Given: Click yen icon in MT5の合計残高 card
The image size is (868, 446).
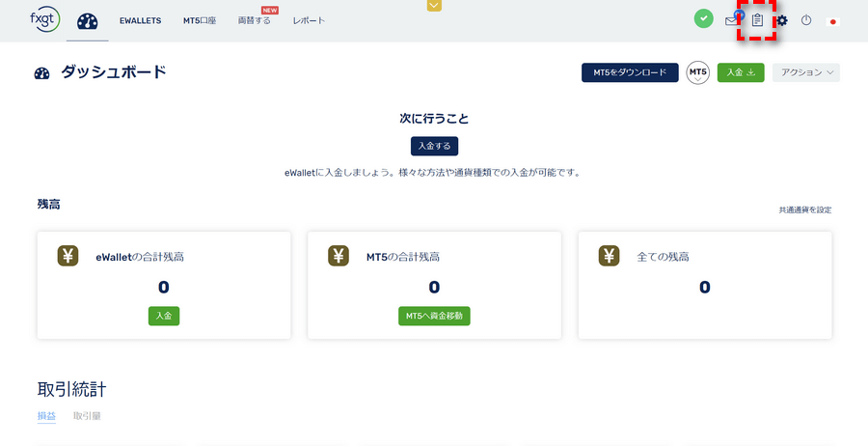Looking at the screenshot, I should click(x=339, y=256).
